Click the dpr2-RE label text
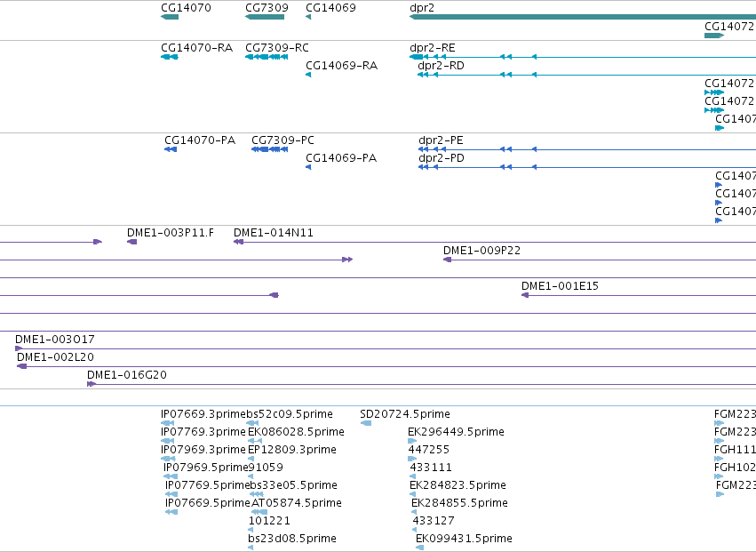The image size is (756, 552). [433, 48]
